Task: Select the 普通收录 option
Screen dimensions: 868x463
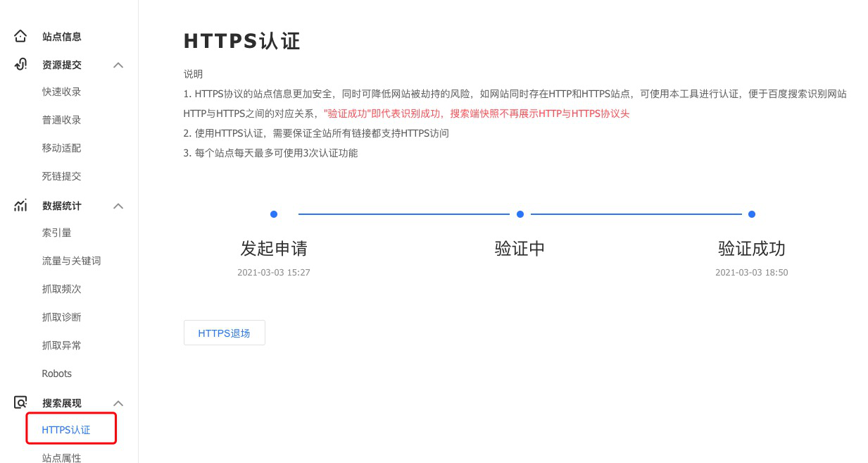Action: click(x=61, y=120)
